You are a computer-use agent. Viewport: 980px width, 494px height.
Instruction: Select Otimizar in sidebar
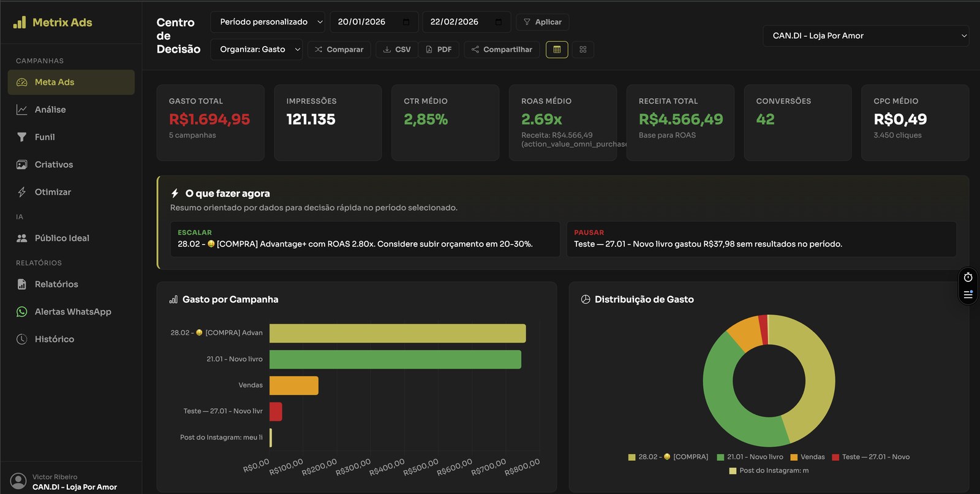click(x=71, y=192)
